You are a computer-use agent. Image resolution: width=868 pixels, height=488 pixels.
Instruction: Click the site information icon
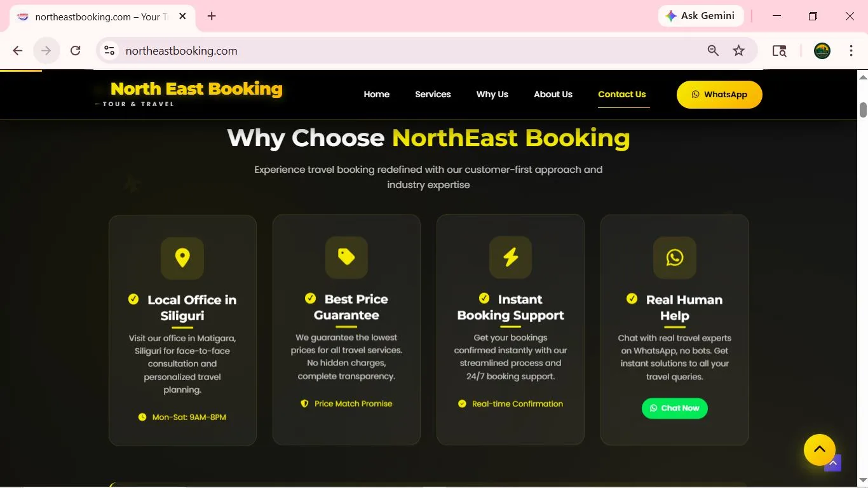[x=110, y=51]
